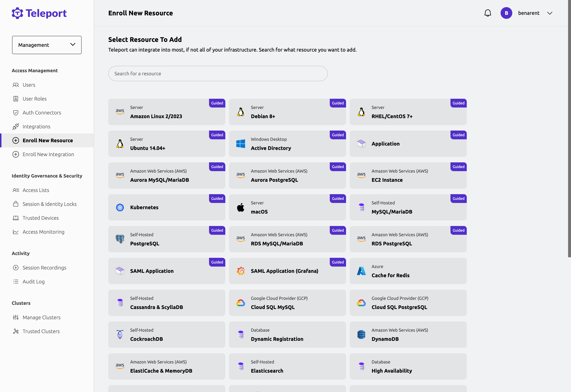The height and width of the screenshot is (392, 571).
Task: Open the Audit Log page
Action: tap(33, 282)
